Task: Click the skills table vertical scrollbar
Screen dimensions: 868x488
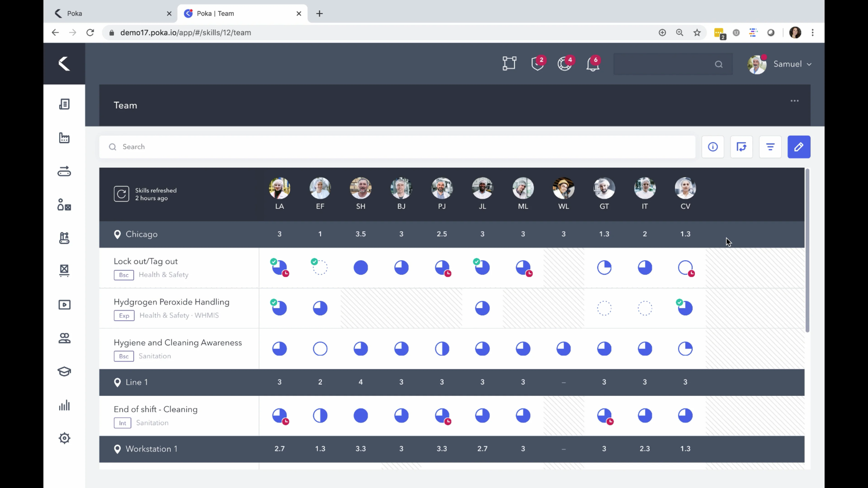Action: (x=807, y=251)
